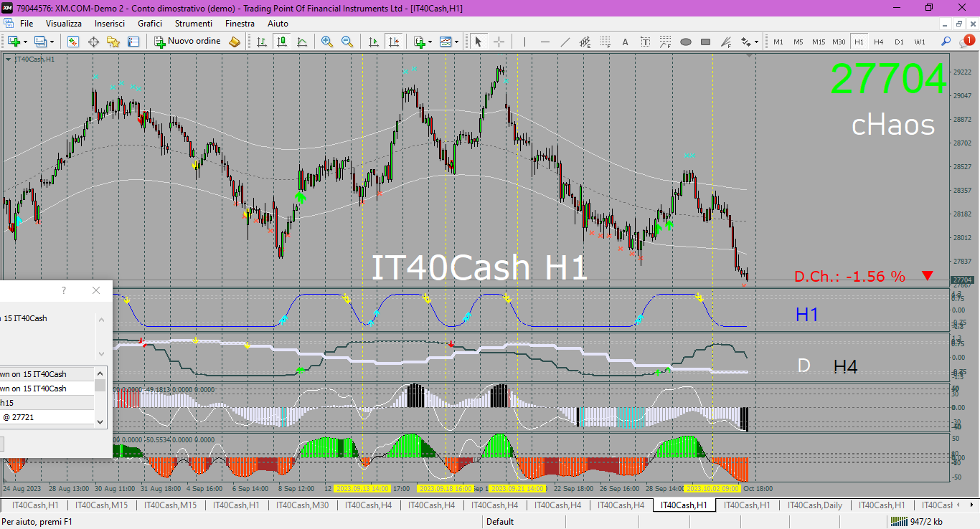The height and width of the screenshot is (529, 980).
Task: Expand the Templates dropdown arrow
Action: (457, 42)
